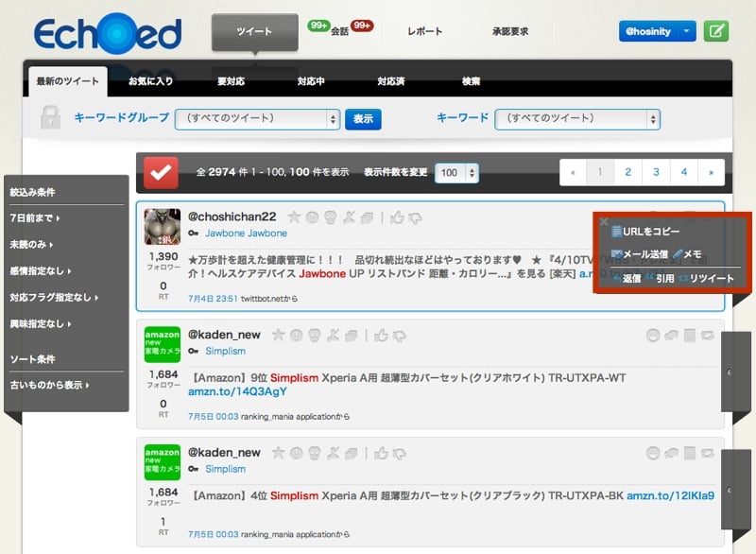
Task: Choose メモ in the popup menu
Action: (688, 254)
